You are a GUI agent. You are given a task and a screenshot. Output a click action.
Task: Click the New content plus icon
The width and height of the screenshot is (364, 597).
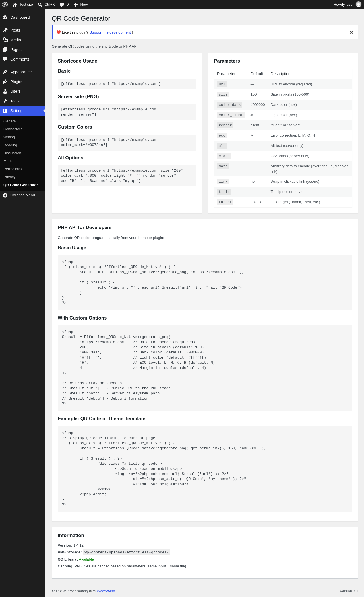[x=76, y=5]
